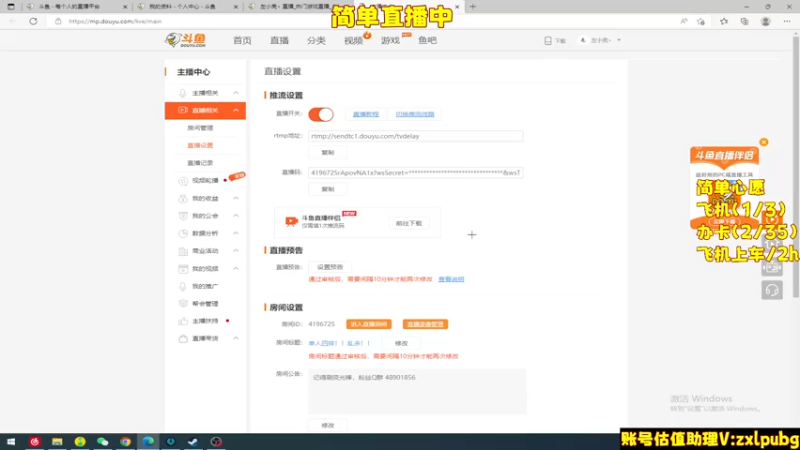Open a new browser tab with plus
This screenshot has height=450, width=800.
pyautogui.click(x=472, y=7)
